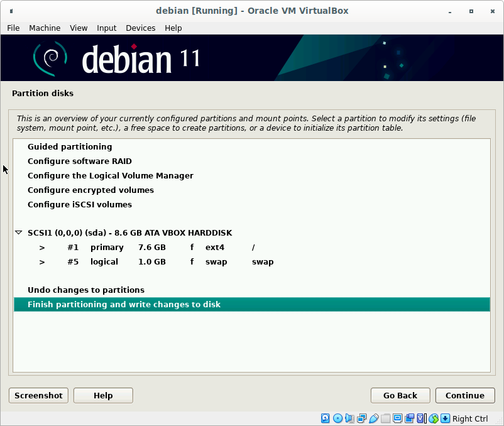Collapse the SCSI1 sda disk tree
Screen dimensions: 504x426
(x=19, y=232)
